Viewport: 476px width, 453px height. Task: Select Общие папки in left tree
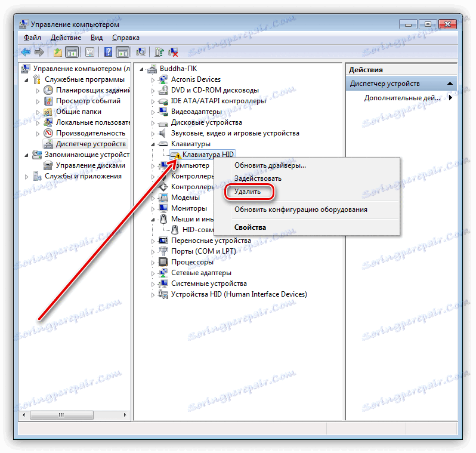pyautogui.click(x=79, y=112)
